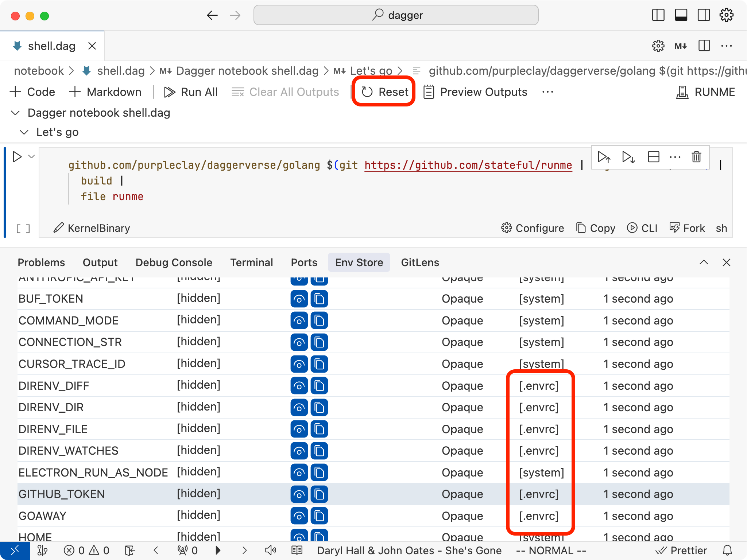
Task: Open notification bell in status bar
Action: tap(727, 550)
